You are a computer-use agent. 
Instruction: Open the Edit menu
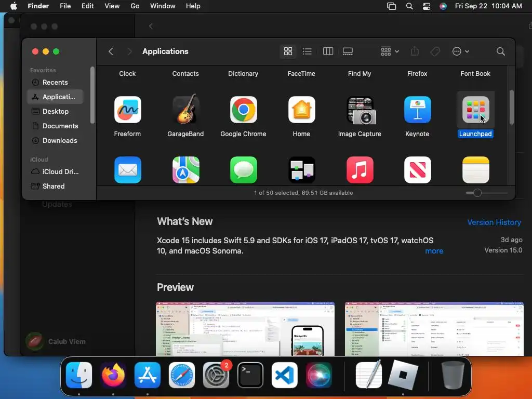point(87,6)
